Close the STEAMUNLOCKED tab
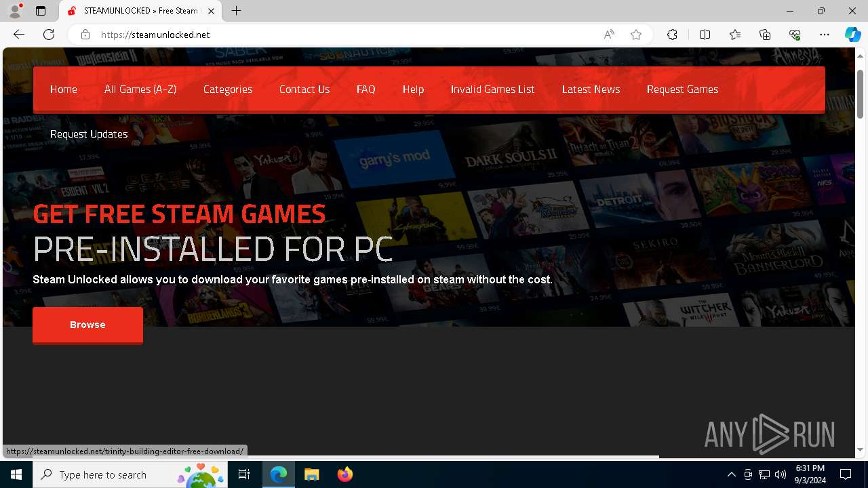The height and width of the screenshot is (488, 868). [211, 11]
